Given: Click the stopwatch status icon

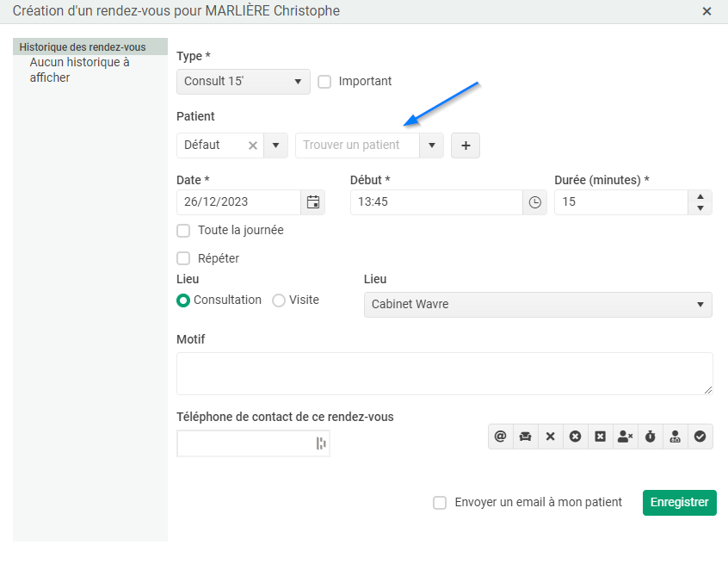Looking at the screenshot, I should pos(651,437).
